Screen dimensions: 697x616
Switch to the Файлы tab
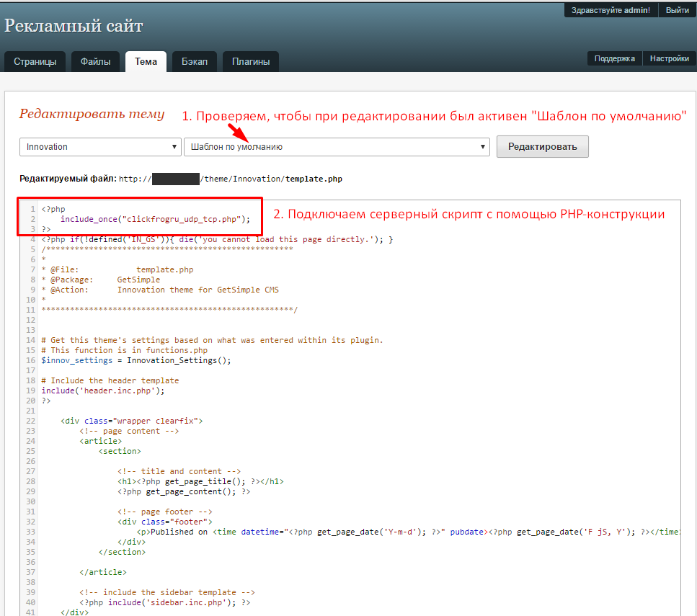[x=95, y=62]
